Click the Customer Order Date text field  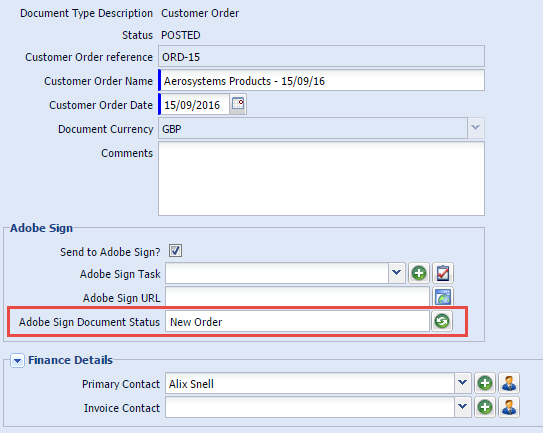tap(194, 104)
